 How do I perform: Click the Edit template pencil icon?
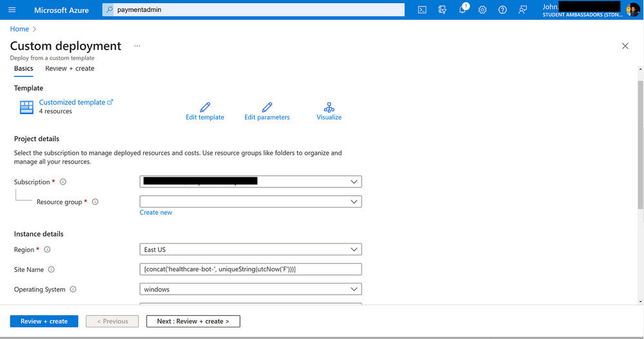[x=205, y=108]
